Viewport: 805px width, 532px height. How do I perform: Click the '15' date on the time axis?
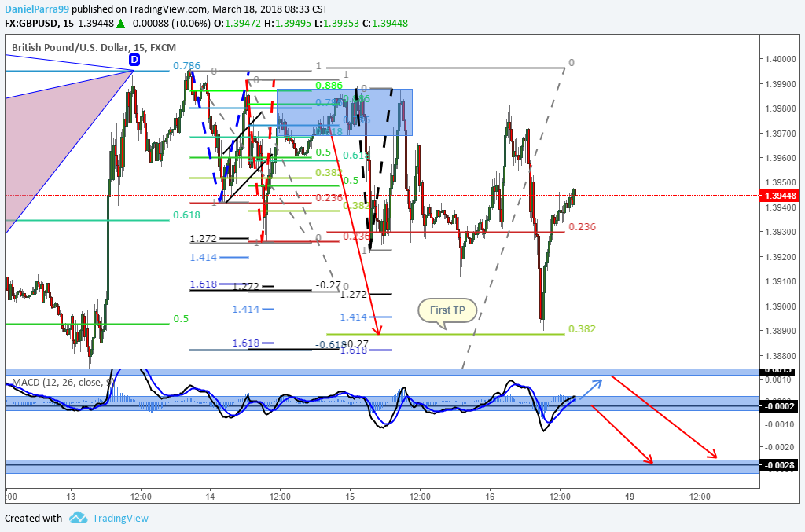click(x=350, y=497)
